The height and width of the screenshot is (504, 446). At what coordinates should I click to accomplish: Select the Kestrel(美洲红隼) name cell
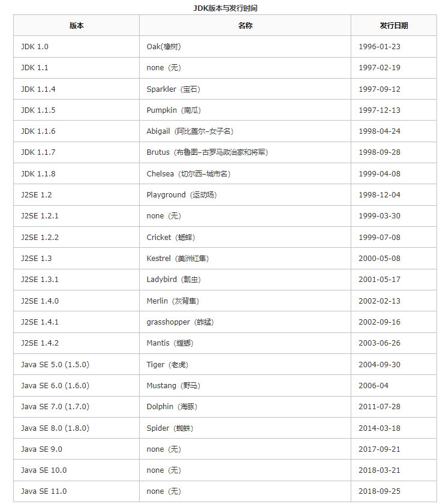coord(177,259)
